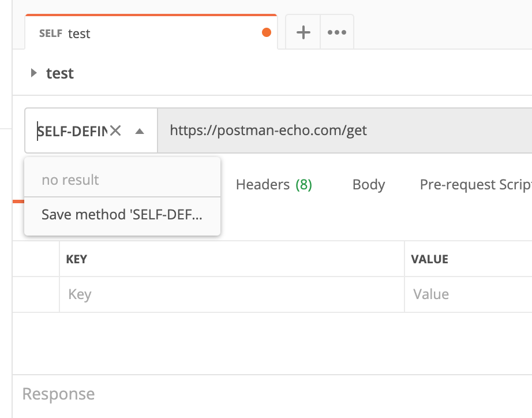Viewport: 532px width, 418px height.
Task: Click the Value placeholder input cell
Action: point(468,294)
